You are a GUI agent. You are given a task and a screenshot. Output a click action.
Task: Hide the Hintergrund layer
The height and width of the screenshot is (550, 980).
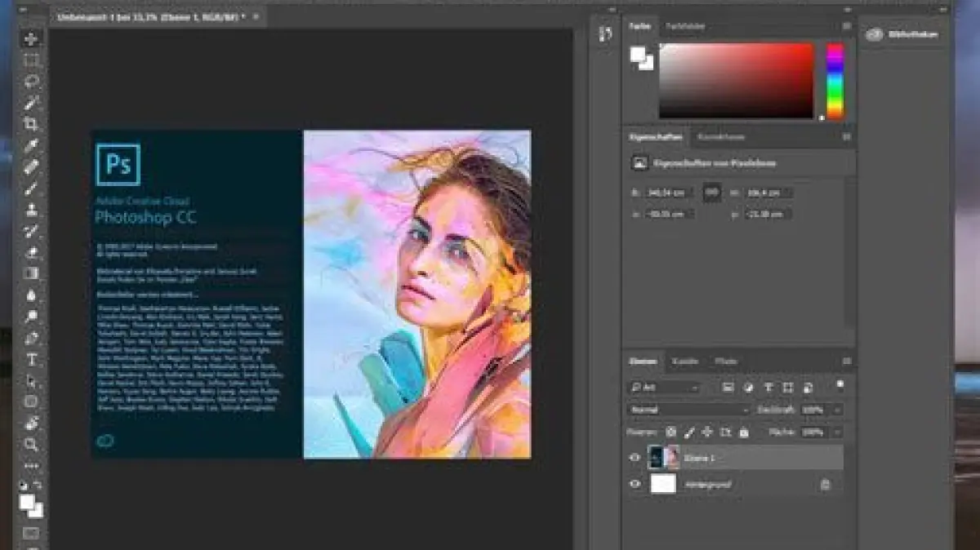pos(635,484)
